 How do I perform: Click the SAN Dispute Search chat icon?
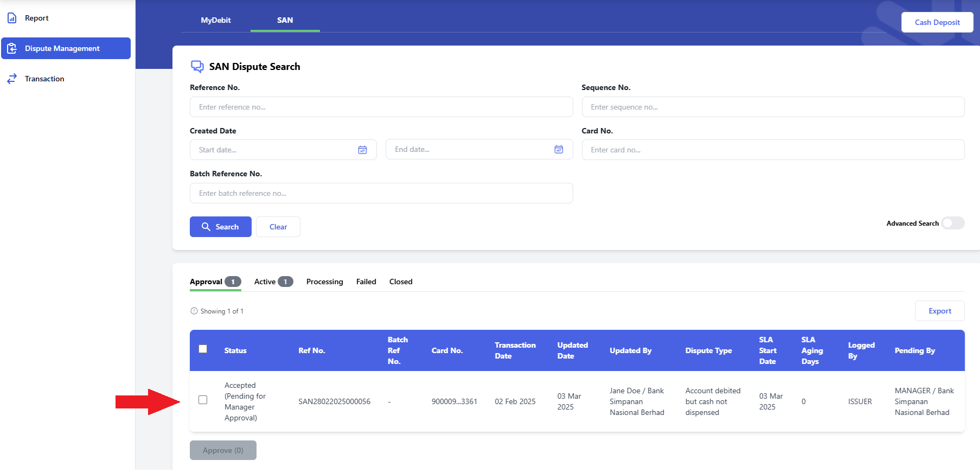pos(197,67)
